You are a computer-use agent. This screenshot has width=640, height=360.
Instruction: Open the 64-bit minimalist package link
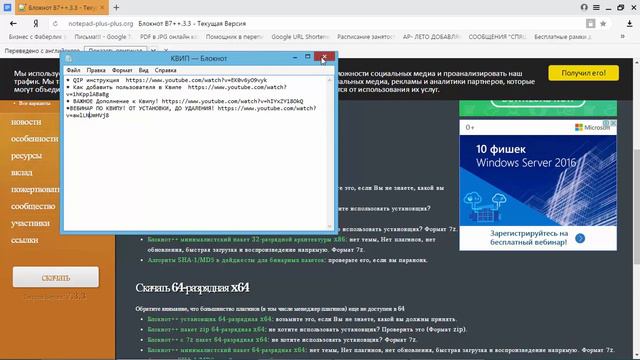coord(227,350)
